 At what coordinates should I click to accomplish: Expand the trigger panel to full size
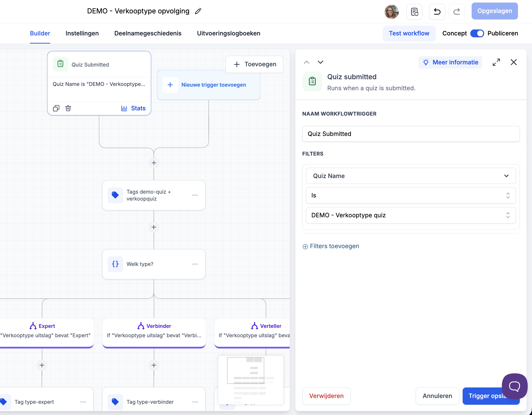(496, 62)
